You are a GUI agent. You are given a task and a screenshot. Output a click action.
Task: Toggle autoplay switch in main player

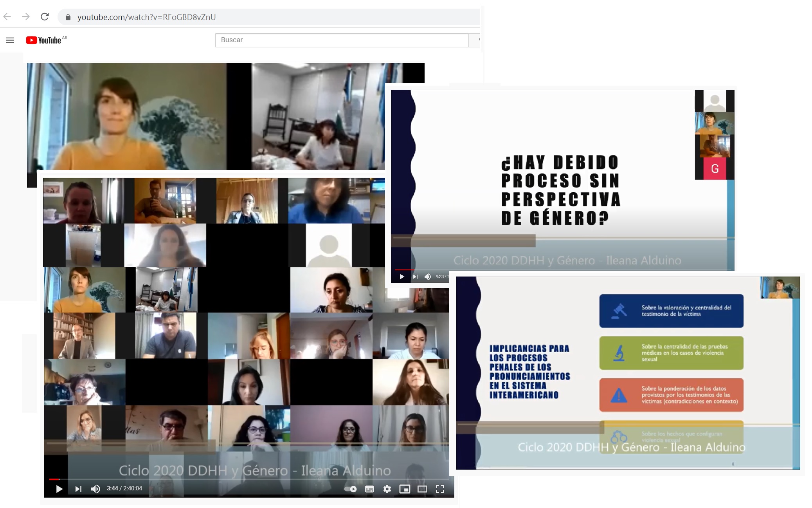coord(350,489)
